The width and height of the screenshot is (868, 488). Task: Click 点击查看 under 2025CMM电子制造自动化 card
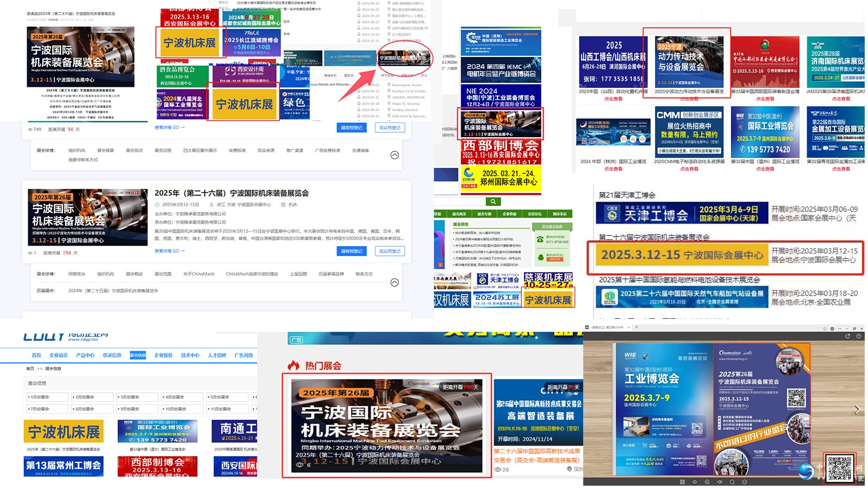click(x=689, y=169)
